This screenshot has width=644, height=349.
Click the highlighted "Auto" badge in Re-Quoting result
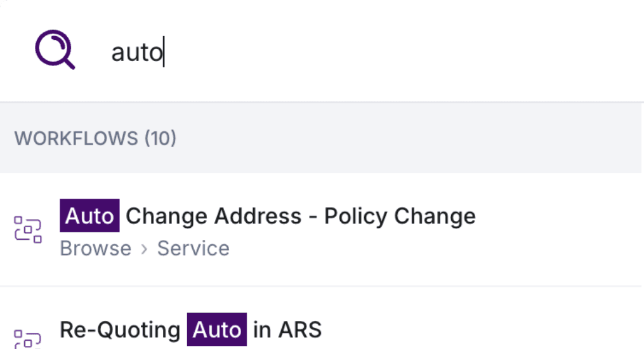pyautogui.click(x=216, y=330)
